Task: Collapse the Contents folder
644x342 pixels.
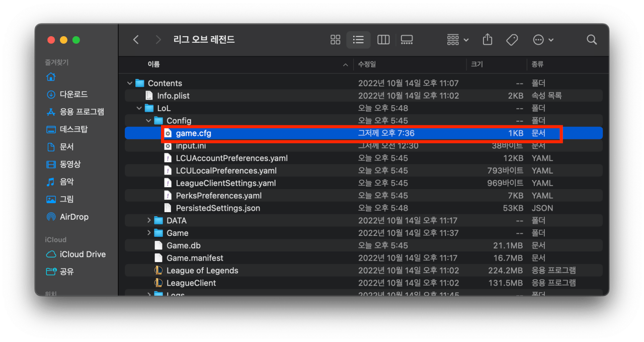Action: (x=130, y=83)
